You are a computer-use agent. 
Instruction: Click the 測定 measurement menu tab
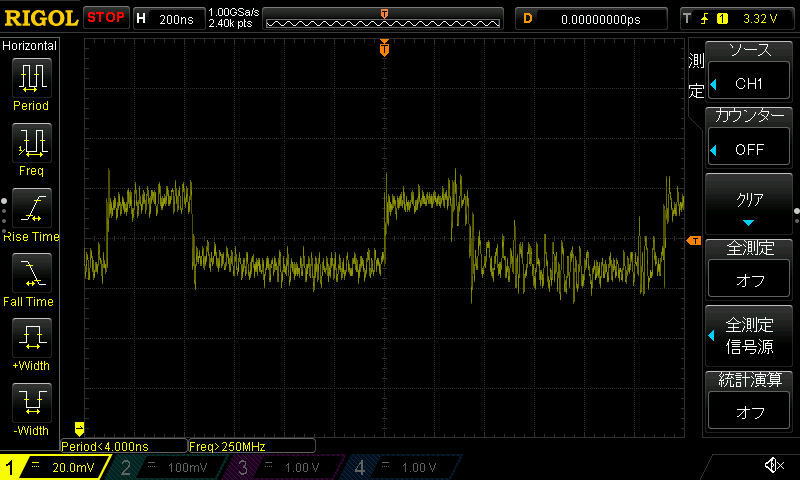point(696,77)
